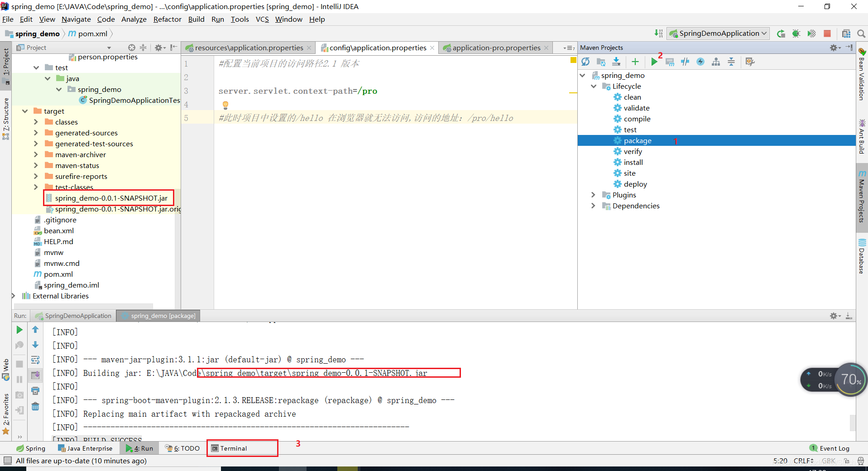
Task: Expand External Libraries node
Action: 14,296
